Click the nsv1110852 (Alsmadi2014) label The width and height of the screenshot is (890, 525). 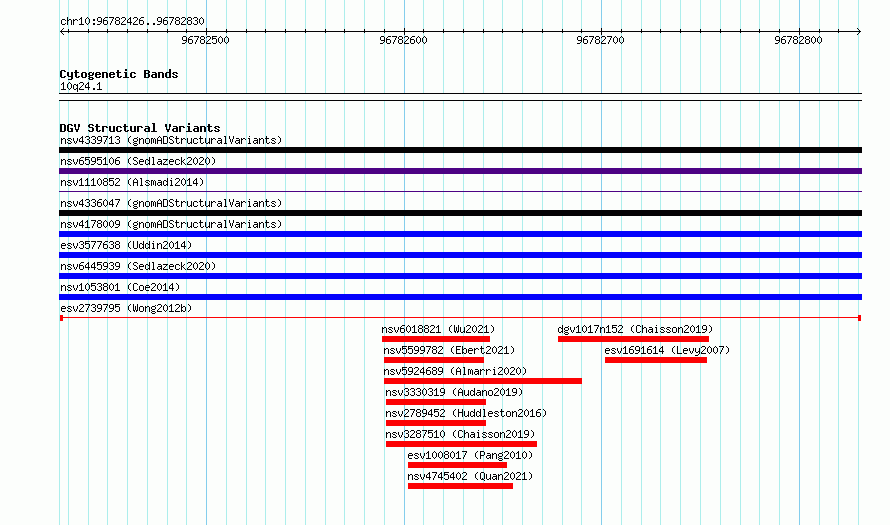point(132,182)
